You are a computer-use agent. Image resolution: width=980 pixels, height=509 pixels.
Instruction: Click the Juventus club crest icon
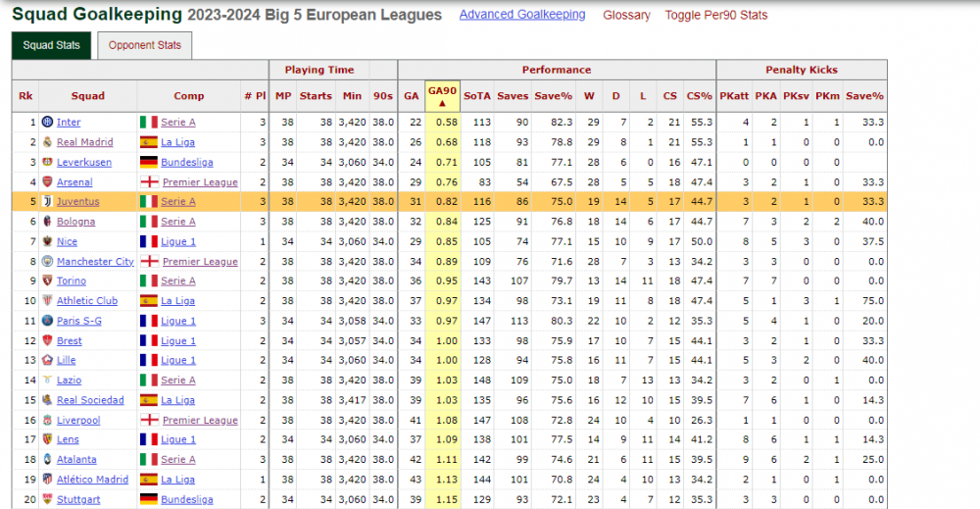[x=47, y=201]
